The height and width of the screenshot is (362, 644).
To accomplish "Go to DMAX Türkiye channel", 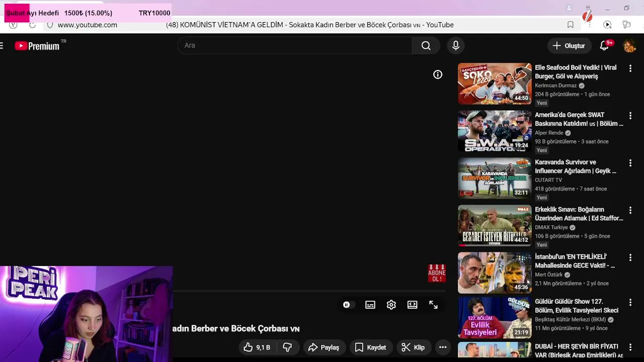I will 551,227.
